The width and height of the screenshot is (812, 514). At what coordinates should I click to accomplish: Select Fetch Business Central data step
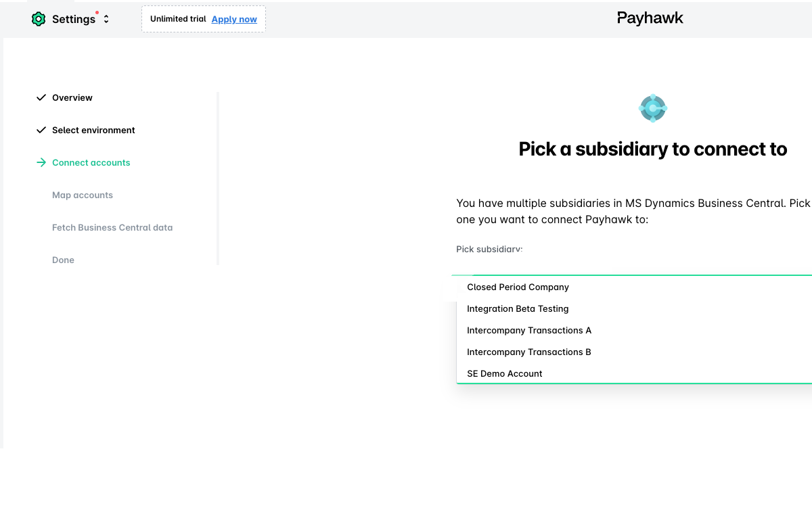pos(112,227)
